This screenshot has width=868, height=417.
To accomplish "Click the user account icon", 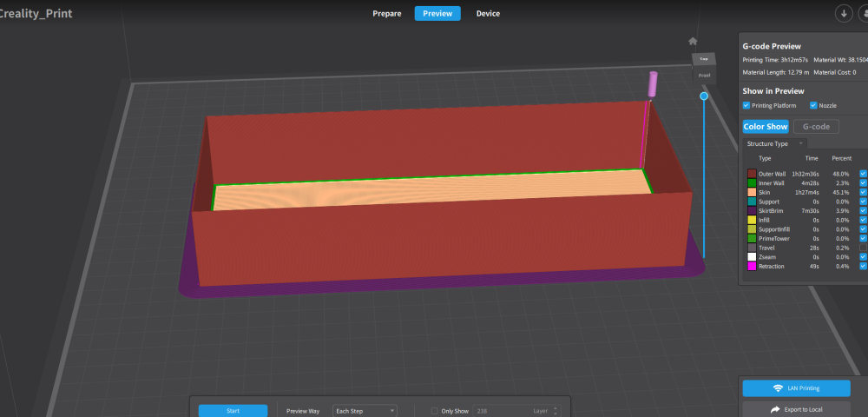I will [x=865, y=13].
